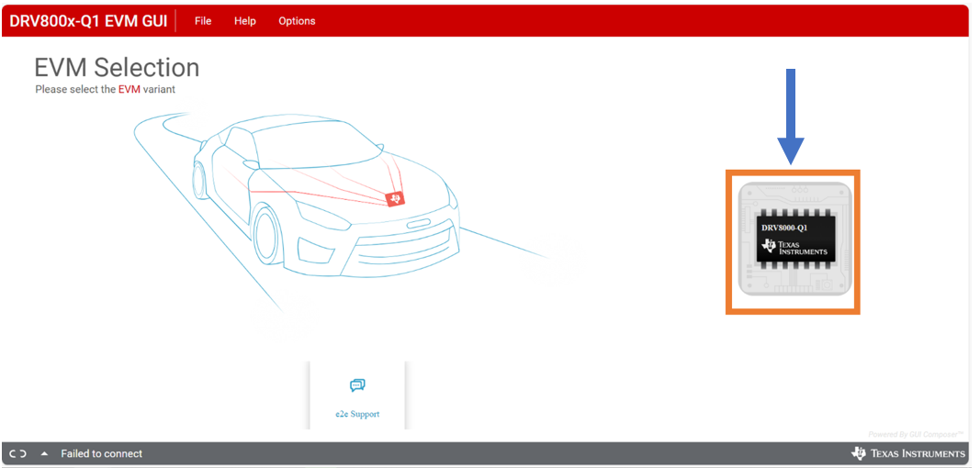Image resolution: width=980 pixels, height=468 pixels.
Task: Click the Powered By GUI Composer text
Action: (916, 434)
